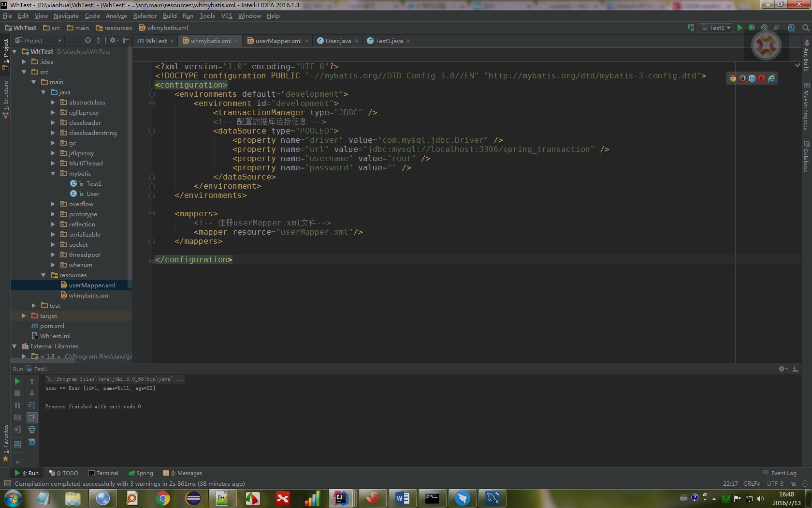Open file preview in Opera browser icon

762,78
